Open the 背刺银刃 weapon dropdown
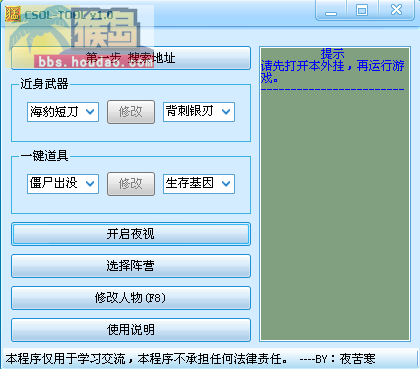The width and height of the screenshot is (420, 369). click(199, 112)
